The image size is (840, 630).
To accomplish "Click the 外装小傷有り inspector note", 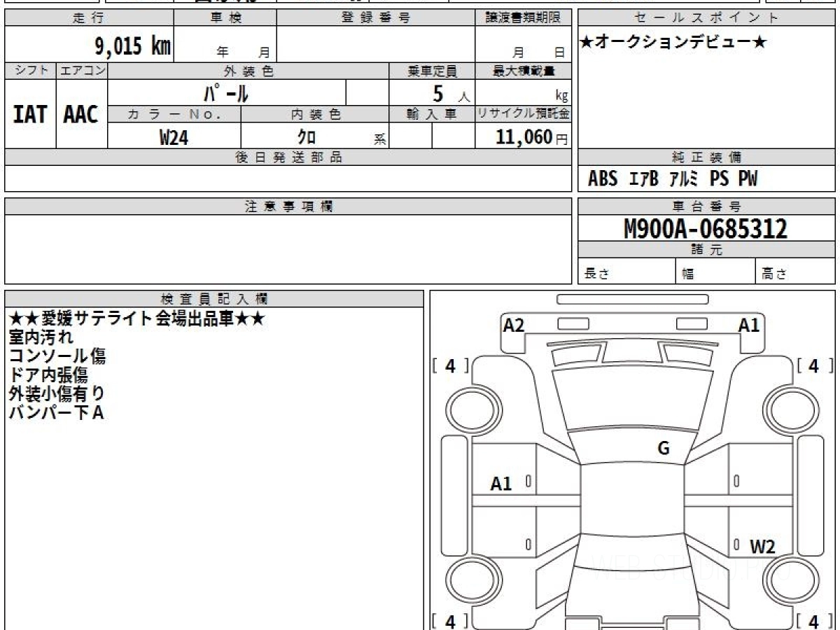I will click(57, 394).
